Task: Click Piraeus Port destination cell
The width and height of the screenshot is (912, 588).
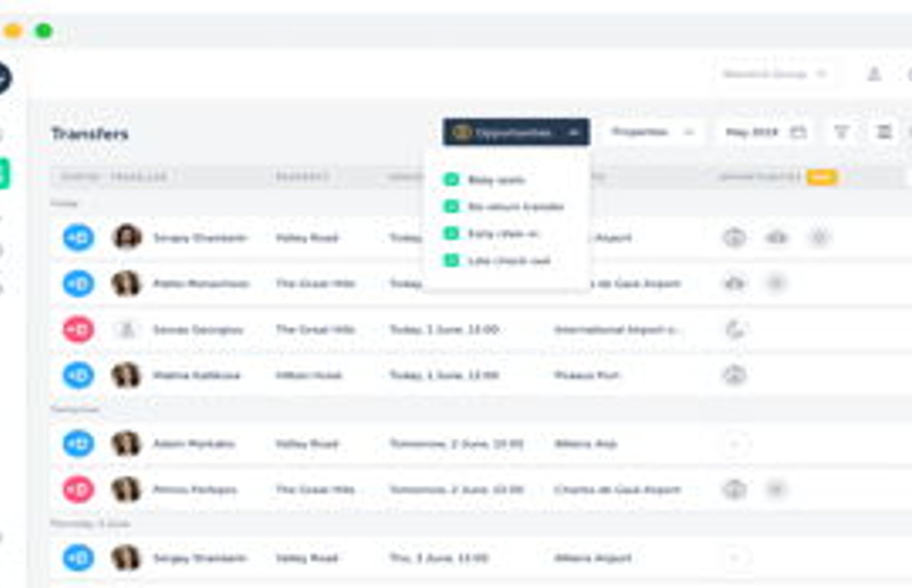Action: [587, 375]
